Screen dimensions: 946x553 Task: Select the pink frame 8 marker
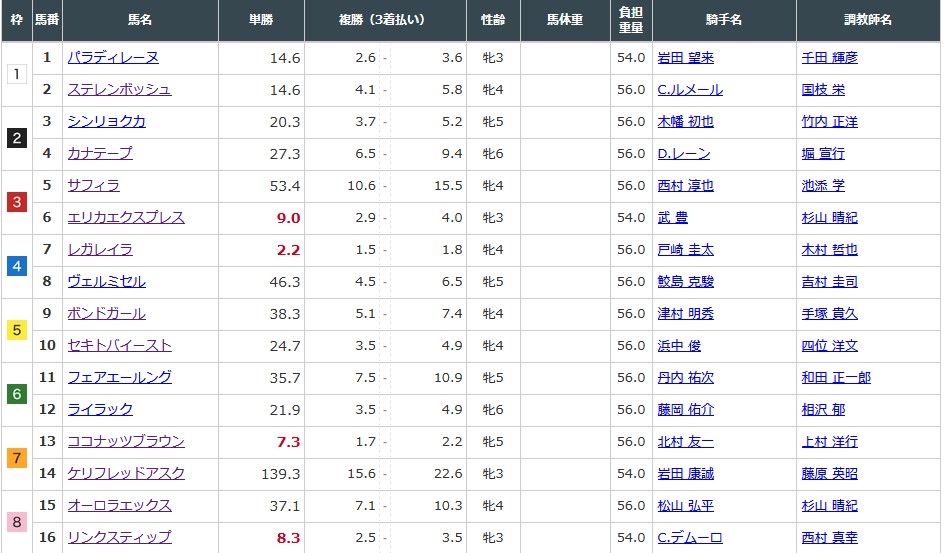point(16,522)
